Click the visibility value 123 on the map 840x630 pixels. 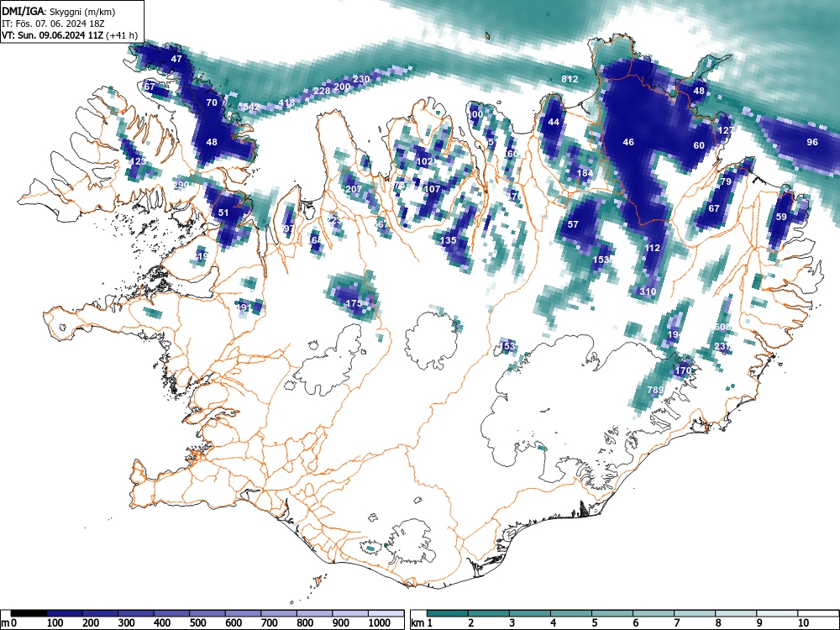[138, 161]
